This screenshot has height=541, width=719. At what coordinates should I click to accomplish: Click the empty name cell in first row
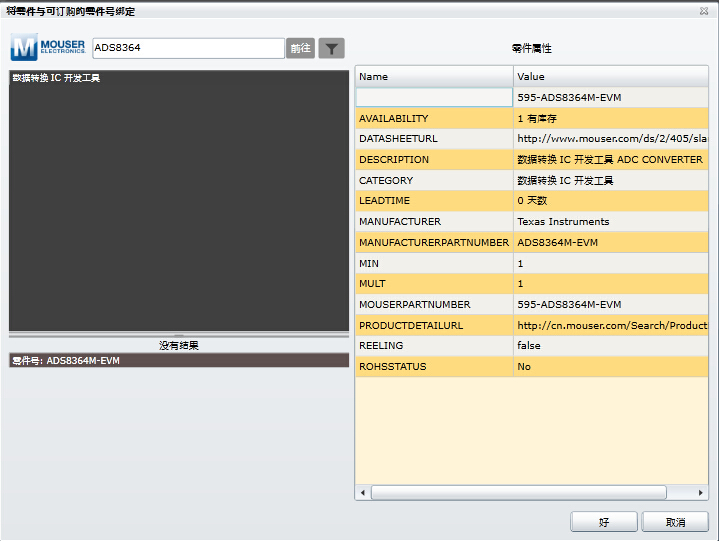[x=434, y=97]
